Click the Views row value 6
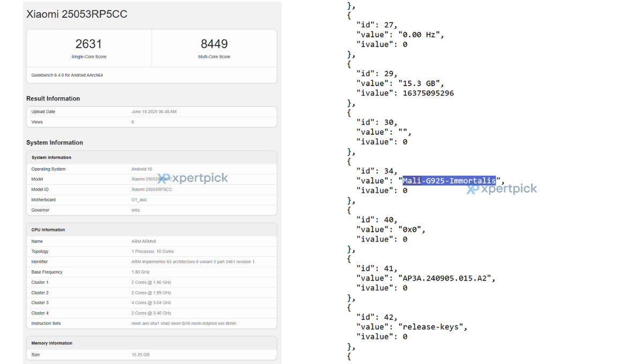643x364 pixels. point(133,122)
